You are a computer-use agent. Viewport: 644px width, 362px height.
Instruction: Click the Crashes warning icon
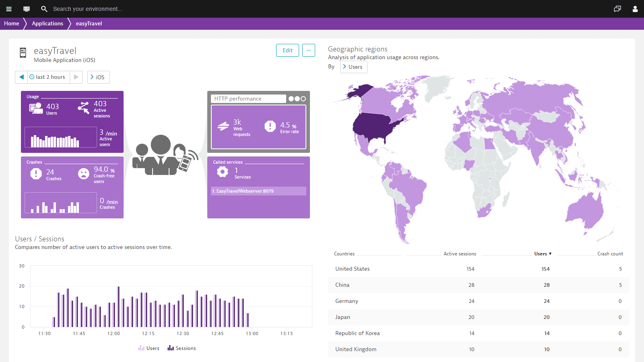36,174
